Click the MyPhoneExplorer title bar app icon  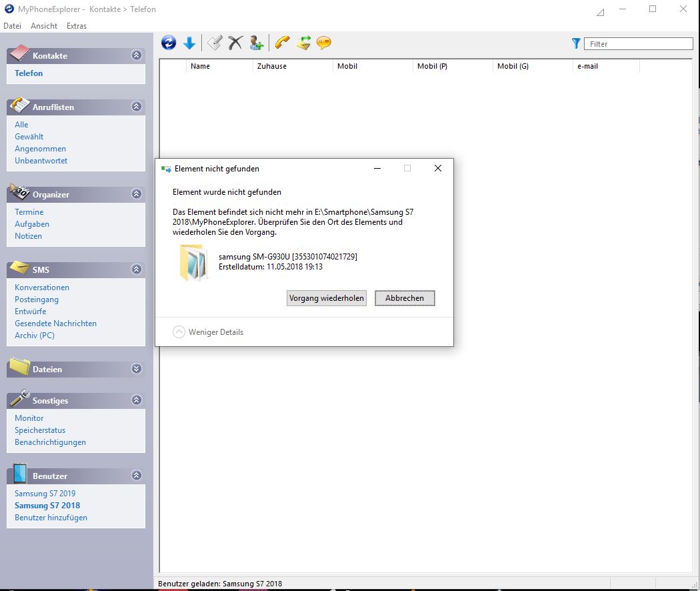pyautogui.click(x=9, y=9)
